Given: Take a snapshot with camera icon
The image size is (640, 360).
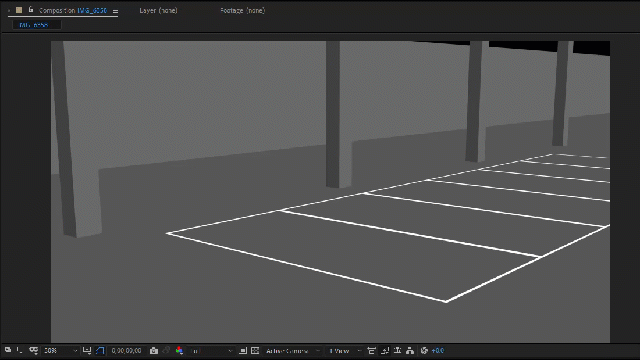Looking at the screenshot, I should click(x=154, y=351).
